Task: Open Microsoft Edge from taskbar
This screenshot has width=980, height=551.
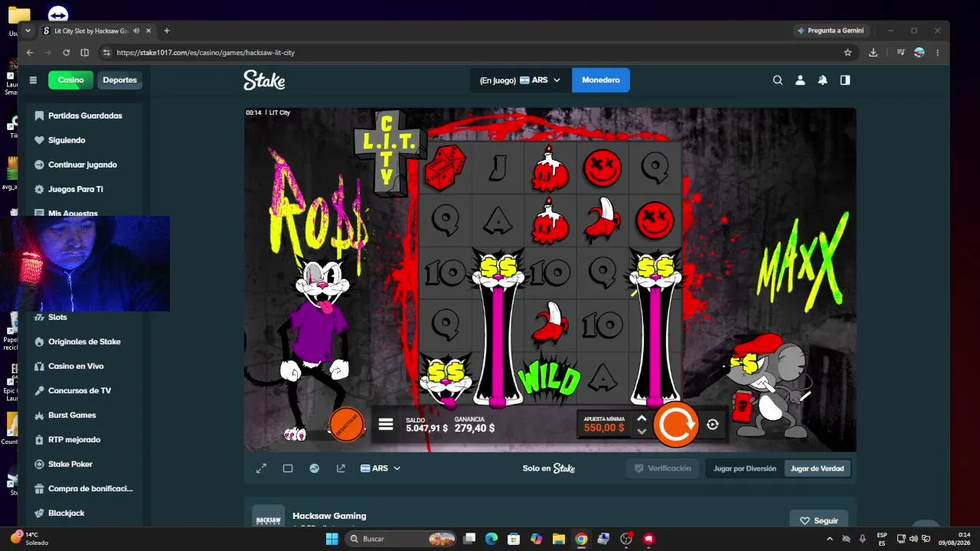Action: point(492,539)
